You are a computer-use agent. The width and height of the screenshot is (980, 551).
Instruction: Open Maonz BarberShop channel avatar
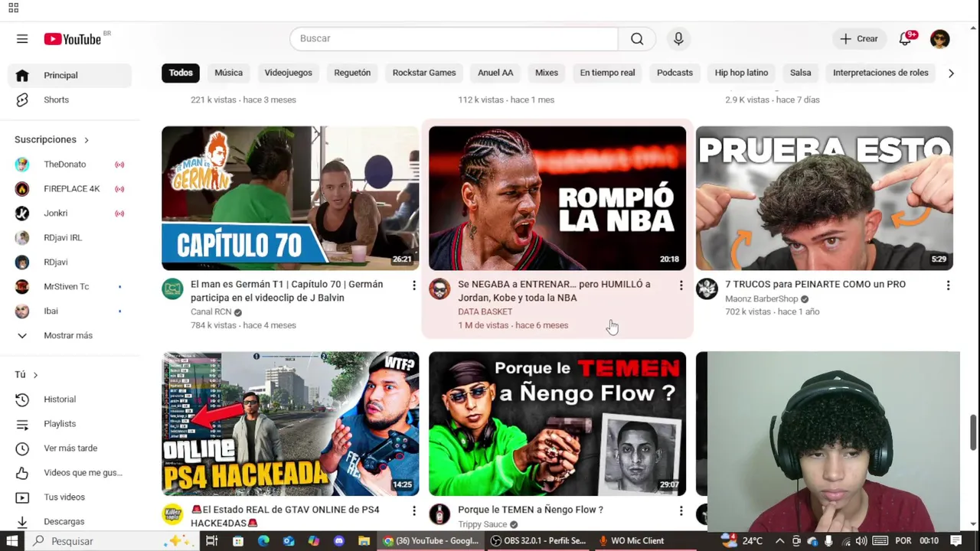[x=707, y=289]
